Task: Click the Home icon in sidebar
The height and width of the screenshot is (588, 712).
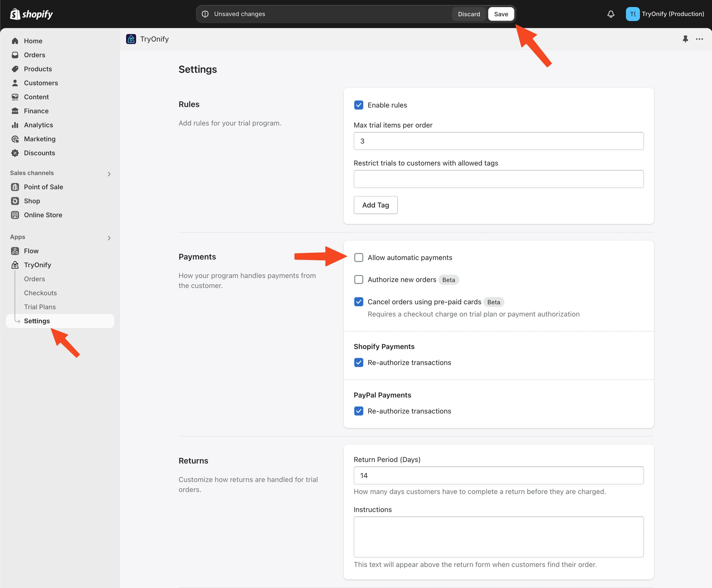Action: 15,41
